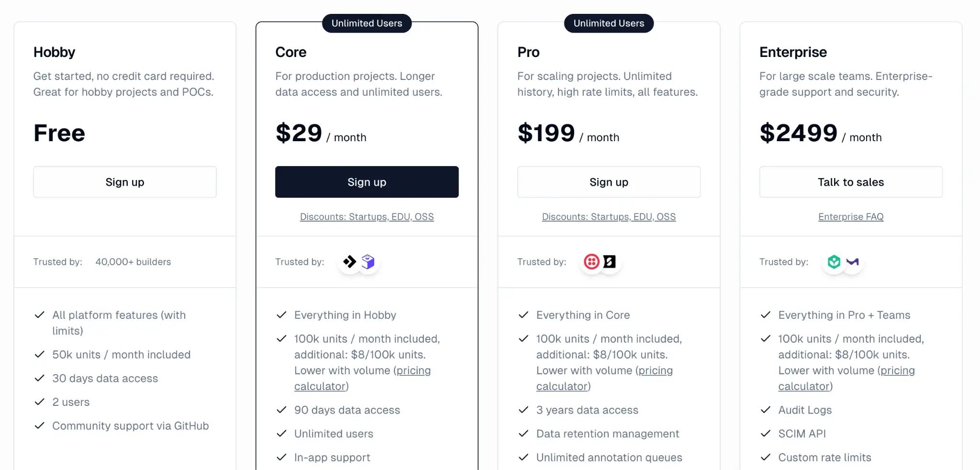This screenshot has height=470, width=980.
Task: Click checkmark beside Everything in Hobby
Action: pyautogui.click(x=281, y=315)
